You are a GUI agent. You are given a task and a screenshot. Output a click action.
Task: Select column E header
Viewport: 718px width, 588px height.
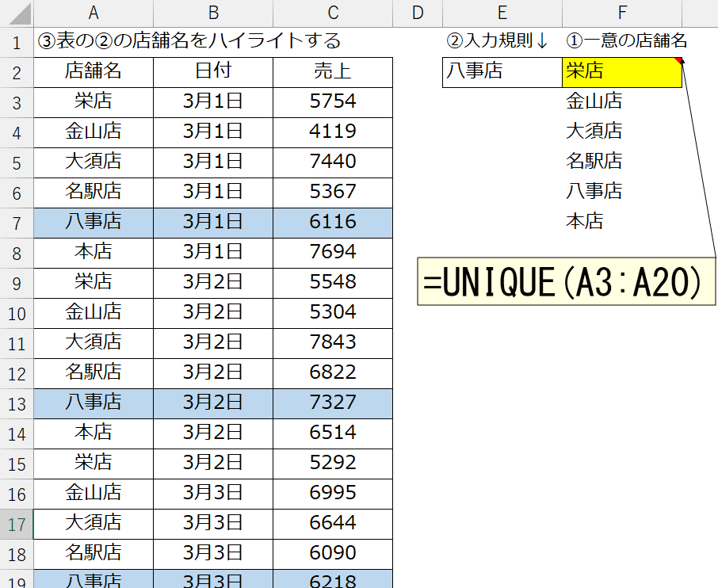pyautogui.click(x=502, y=13)
